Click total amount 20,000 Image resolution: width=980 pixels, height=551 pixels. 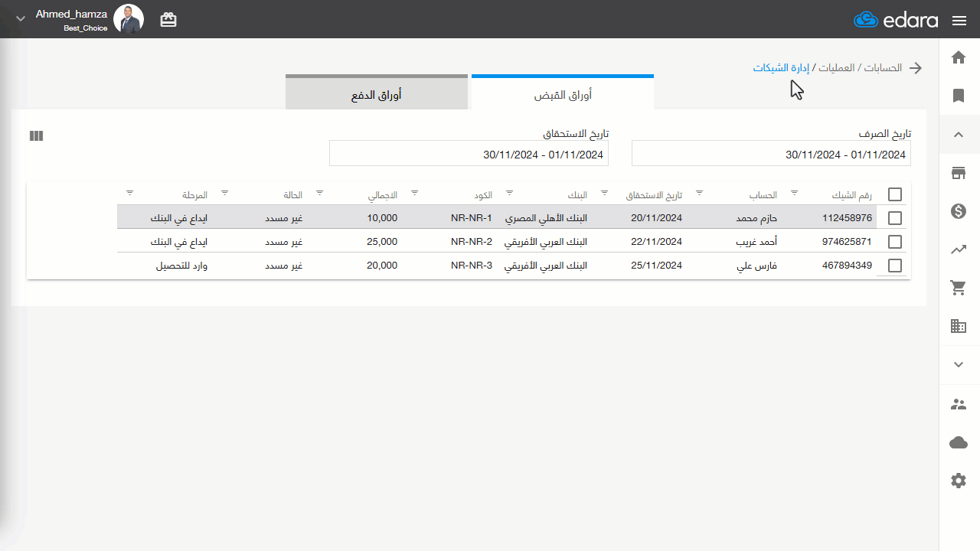coord(382,266)
